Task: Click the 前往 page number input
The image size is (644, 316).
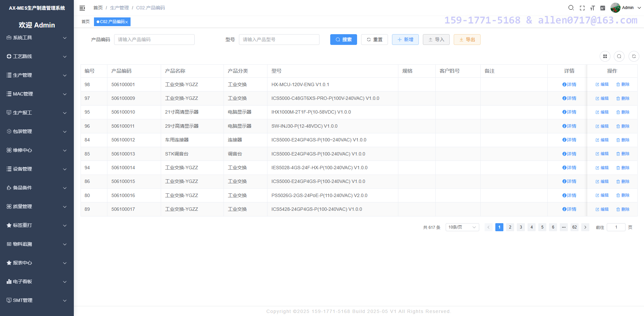Action: click(616, 227)
